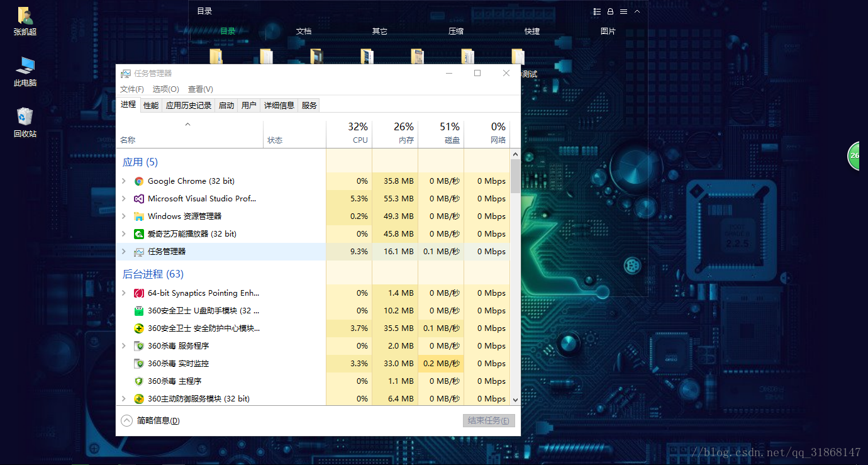Open hamburger menu icon in 目录 widget
The height and width of the screenshot is (465, 868).
click(x=623, y=11)
